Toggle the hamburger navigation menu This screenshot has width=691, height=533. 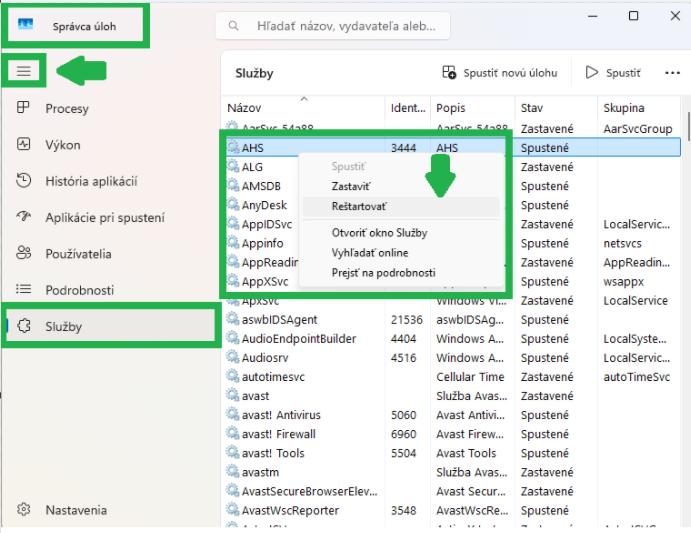[25, 71]
